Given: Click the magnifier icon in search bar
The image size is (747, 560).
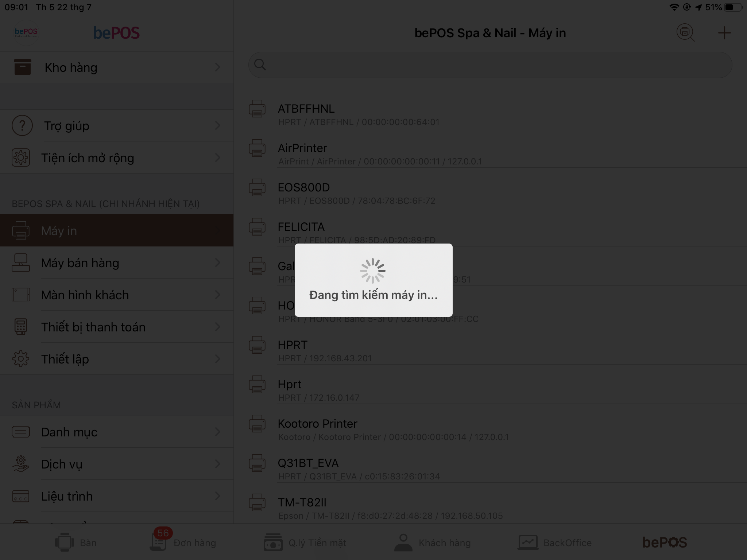Looking at the screenshot, I should point(260,65).
